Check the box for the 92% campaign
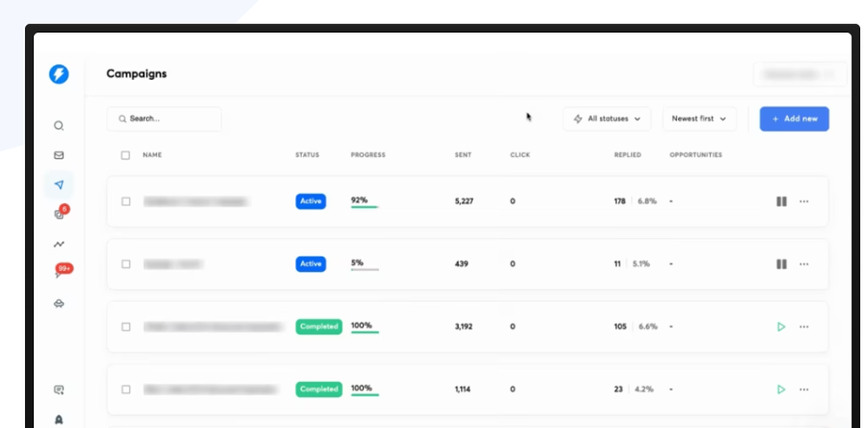The height and width of the screenshot is (428, 868). click(x=126, y=201)
